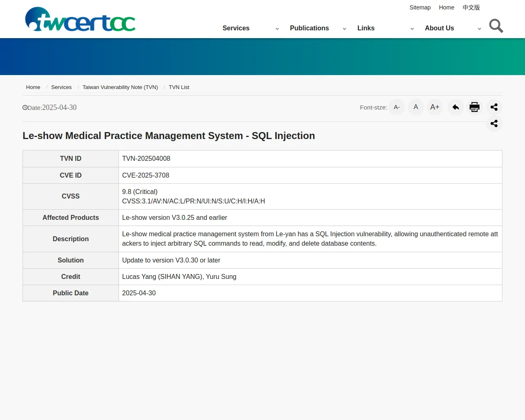Click the 9.8 (Critical) score text
The height and width of the screenshot is (420, 525).
[140, 192]
